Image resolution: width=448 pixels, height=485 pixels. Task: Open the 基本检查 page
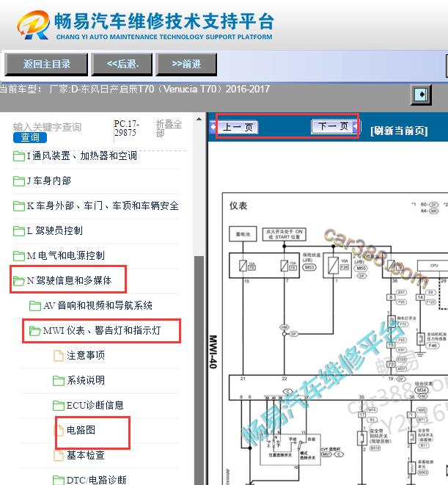point(86,456)
